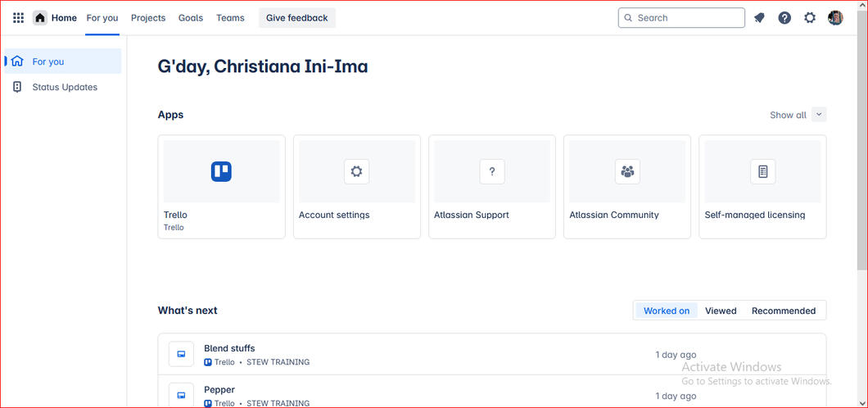Click the Self-managed licensing document icon
The height and width of the screenshot is (408, 868).
tap(763, 171)
